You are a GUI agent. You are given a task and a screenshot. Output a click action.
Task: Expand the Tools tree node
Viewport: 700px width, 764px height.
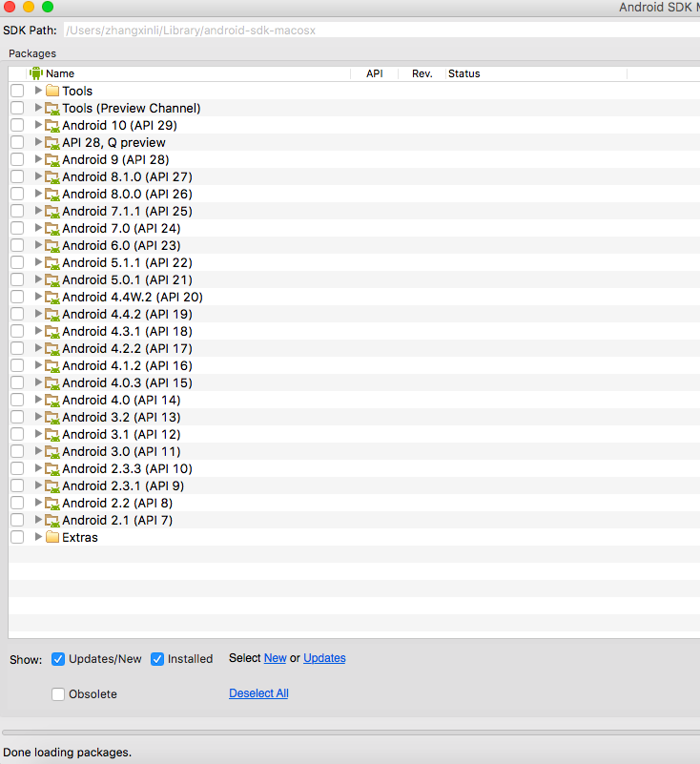(x=38, y=91)
